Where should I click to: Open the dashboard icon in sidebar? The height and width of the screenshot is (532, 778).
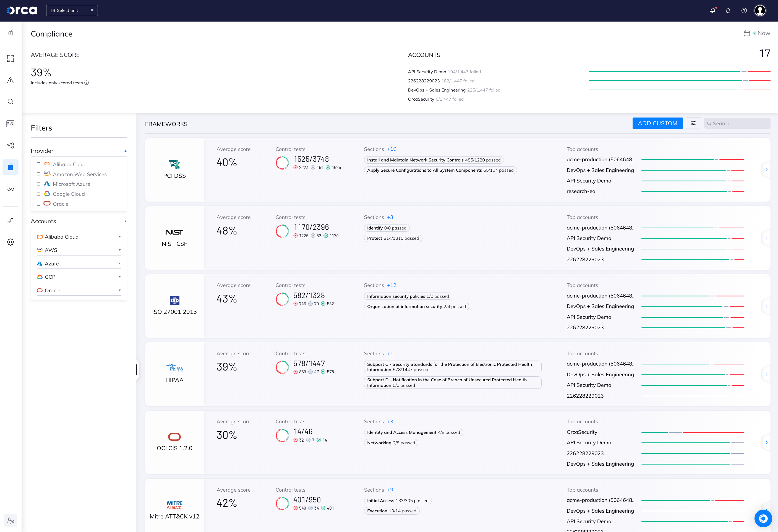tap(11, 58)
